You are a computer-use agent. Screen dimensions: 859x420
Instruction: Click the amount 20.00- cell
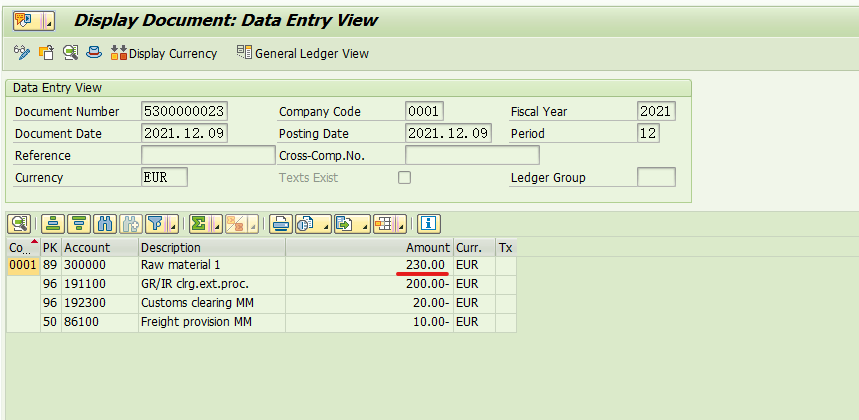click(370, 303)
